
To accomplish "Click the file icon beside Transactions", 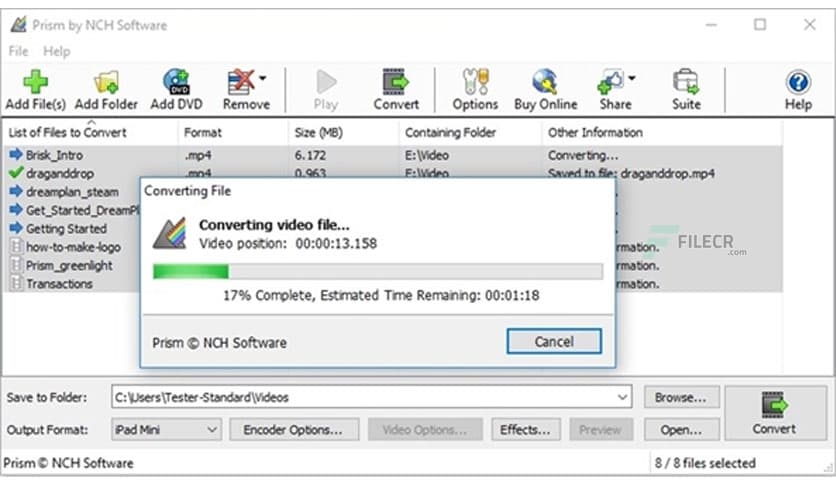I will click(17, 283).
